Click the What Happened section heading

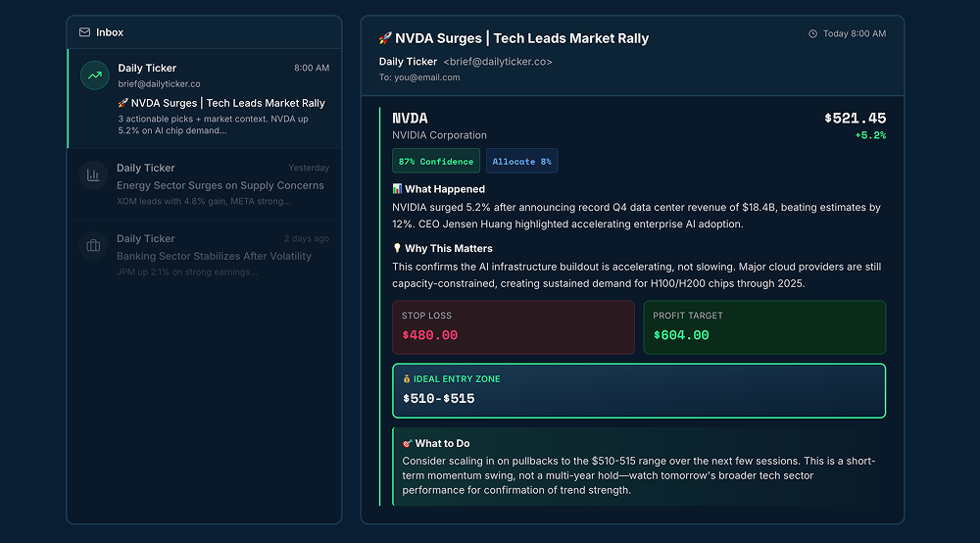(445, 189)
